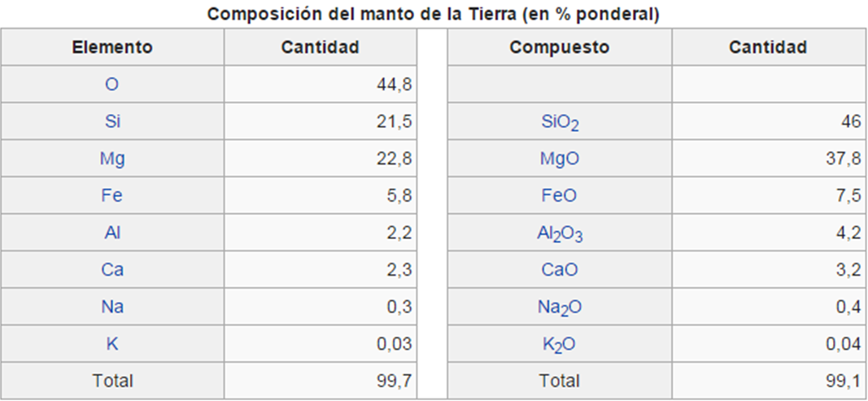Open the SiO2 compound link

[x=560, y=123]
